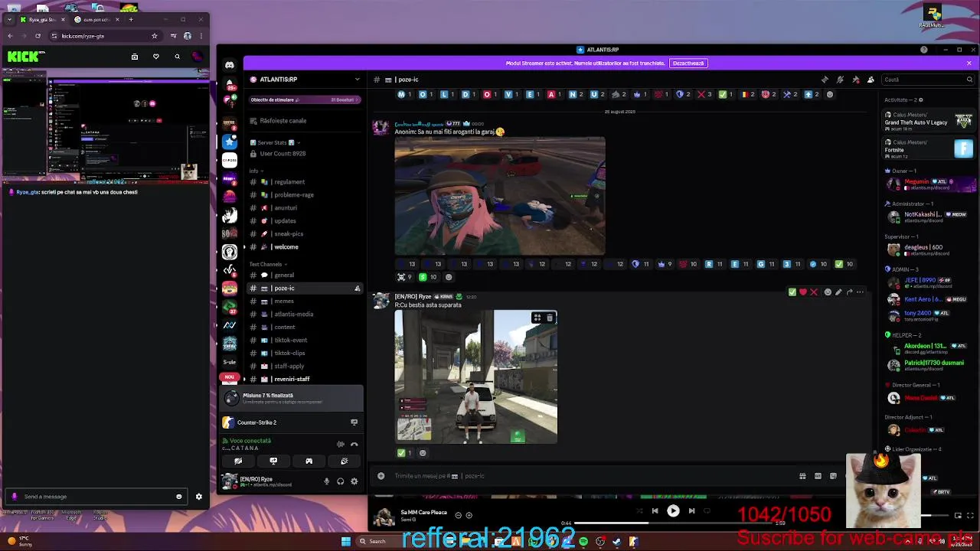Toggle headphones deafen in Discord user panel
This screenshot has height=551, width=980.
point(341,481)
